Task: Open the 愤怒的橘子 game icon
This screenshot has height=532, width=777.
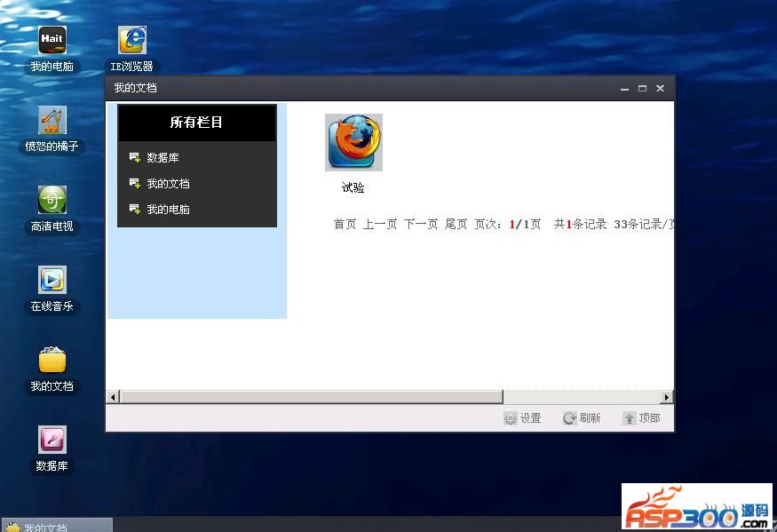Action: pyautogui.click(x=52, y=121)
